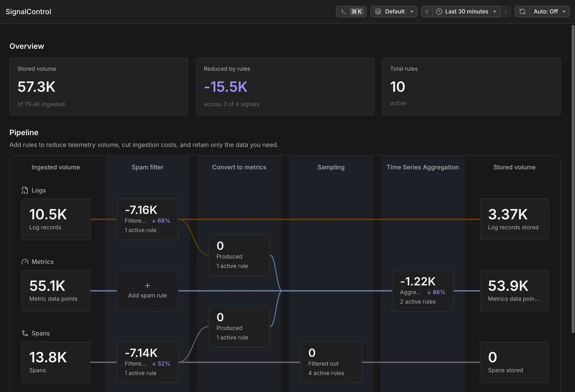The width and height of the screenshot is (575, 392).
Task: Open the Logs spam filter -7.16K card
Action: 147,219
